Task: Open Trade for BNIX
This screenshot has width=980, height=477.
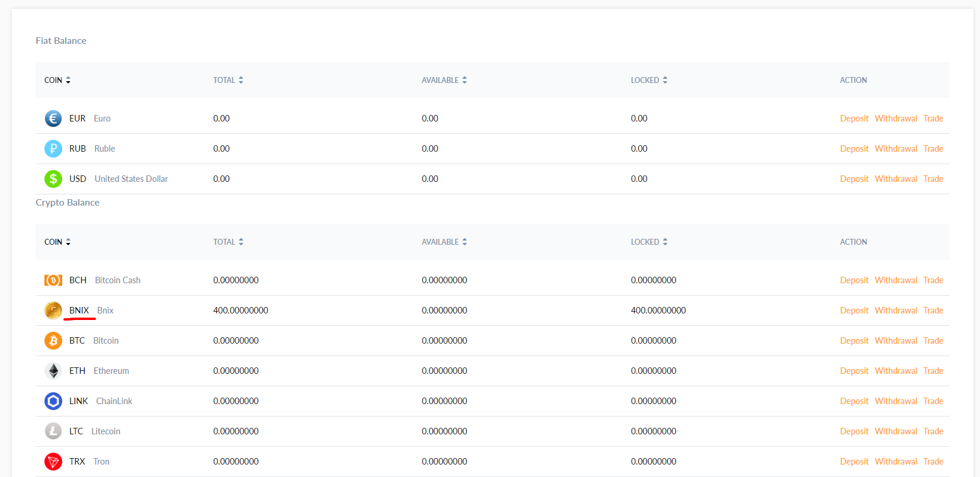Action: [933, 310]
